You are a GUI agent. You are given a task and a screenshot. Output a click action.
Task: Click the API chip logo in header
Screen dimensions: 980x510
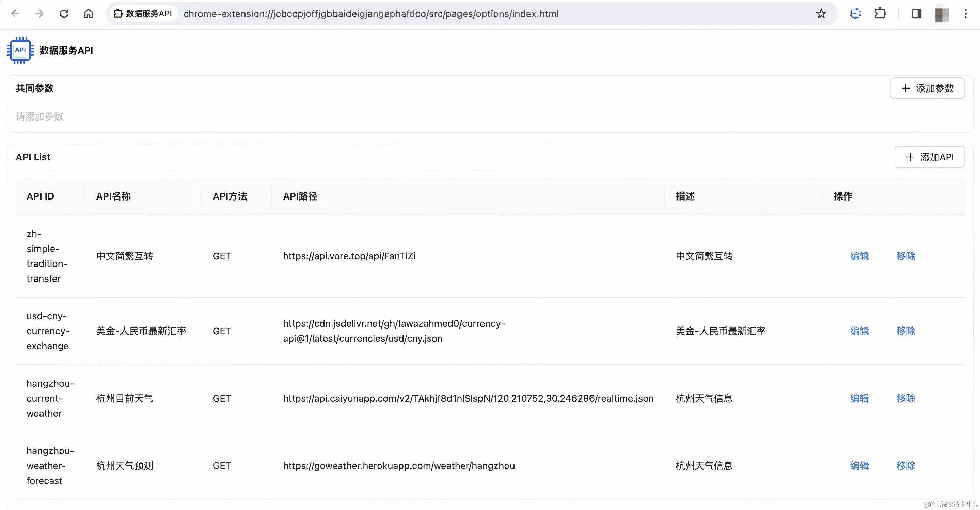tap(20, 50)
